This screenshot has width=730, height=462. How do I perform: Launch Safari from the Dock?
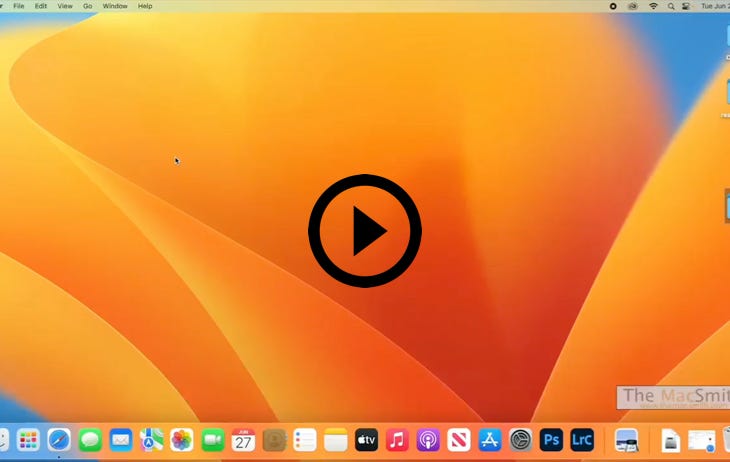tap(59, 440)
